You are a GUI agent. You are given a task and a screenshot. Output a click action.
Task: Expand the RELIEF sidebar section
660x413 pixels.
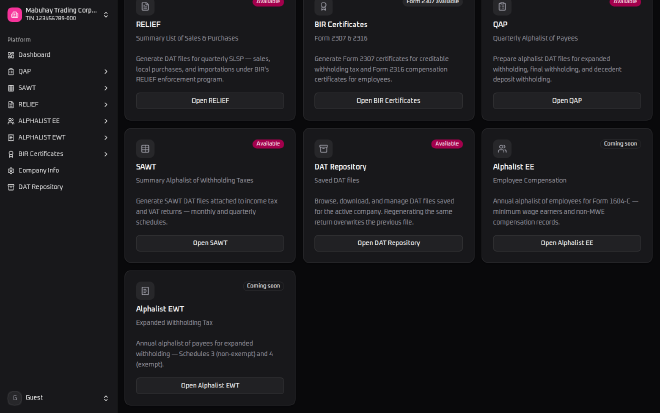[106, 104]
